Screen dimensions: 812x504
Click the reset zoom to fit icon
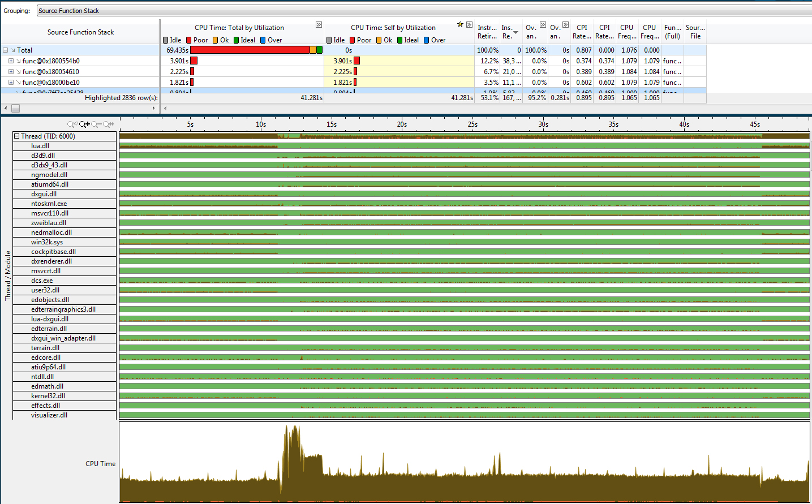(108, 124)
